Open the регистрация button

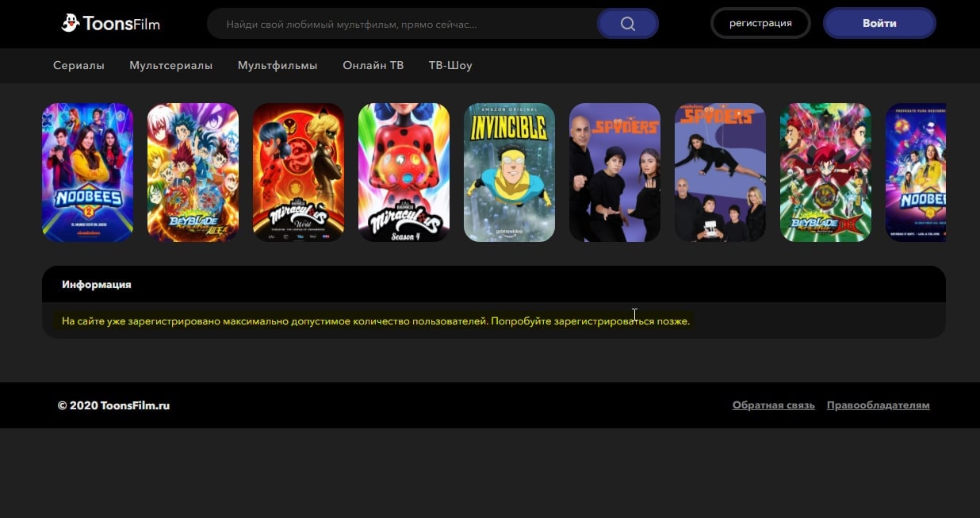(x=760, y=23)
